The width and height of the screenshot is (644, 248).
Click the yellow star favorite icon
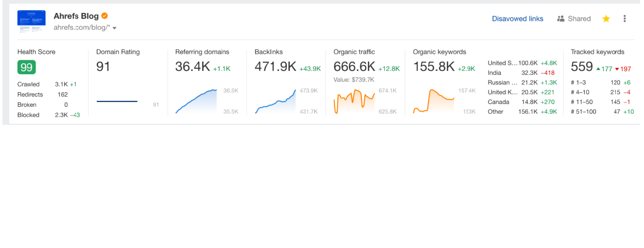pos(606,19)
